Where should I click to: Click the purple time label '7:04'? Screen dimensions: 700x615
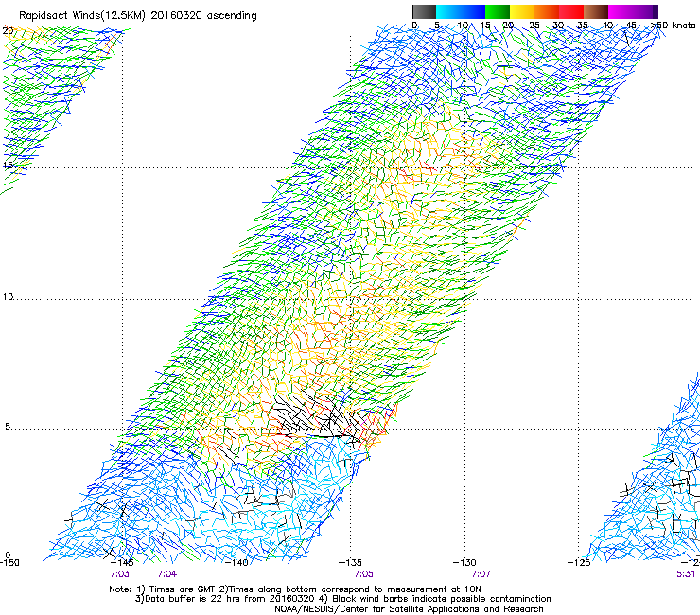pos(167,574)
